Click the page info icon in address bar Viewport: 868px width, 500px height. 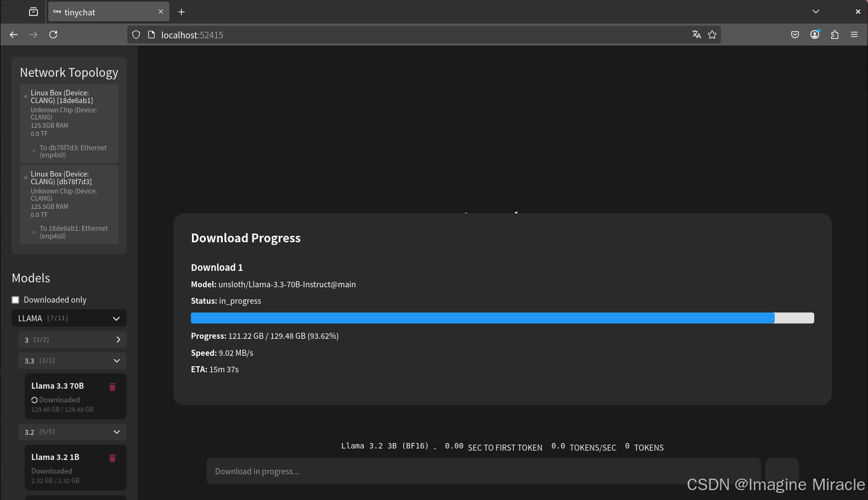(x=151, y=35)
